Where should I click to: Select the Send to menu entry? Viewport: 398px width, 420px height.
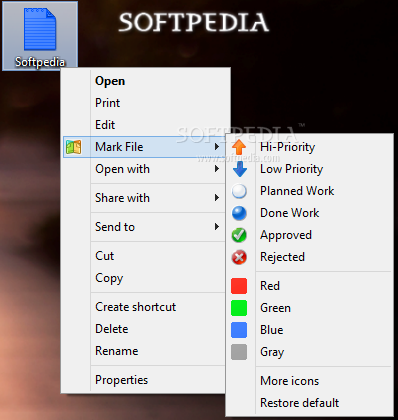[x=144, y=227]
